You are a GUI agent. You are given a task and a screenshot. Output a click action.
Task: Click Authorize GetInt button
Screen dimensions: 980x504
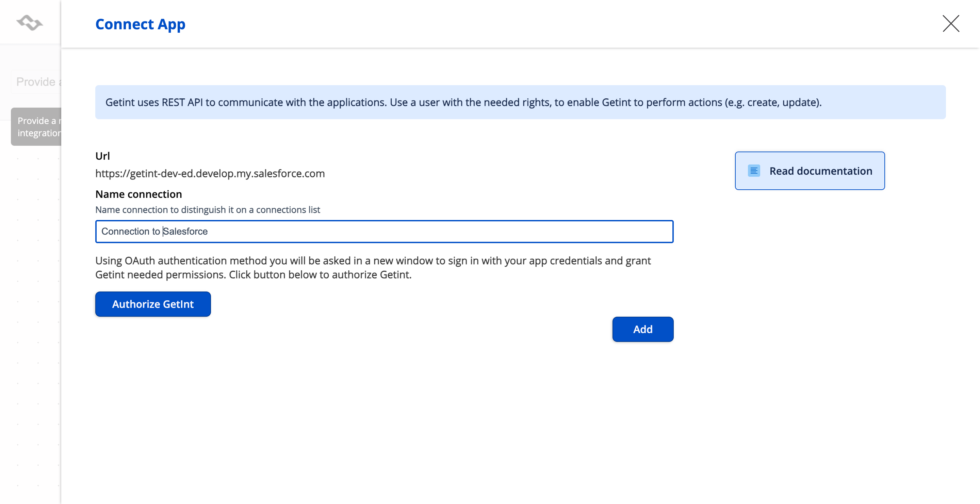click(153, 304)
